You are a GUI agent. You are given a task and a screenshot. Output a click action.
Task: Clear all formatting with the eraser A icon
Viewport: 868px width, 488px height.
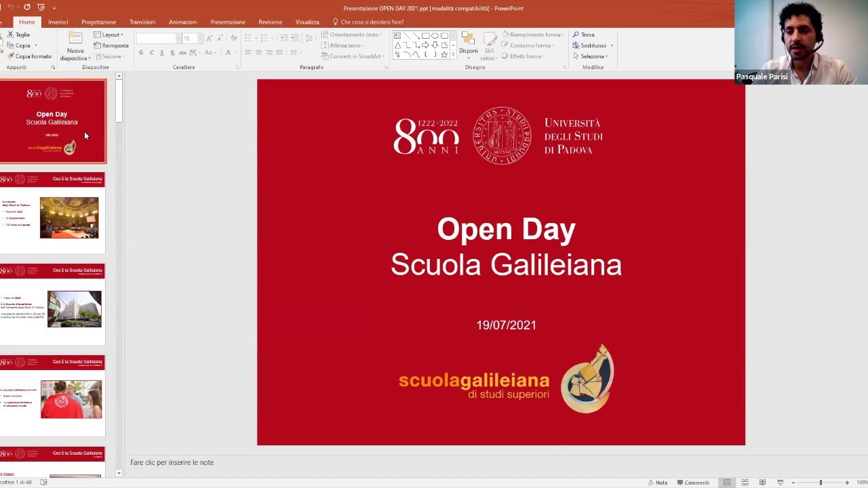[234, 38]
